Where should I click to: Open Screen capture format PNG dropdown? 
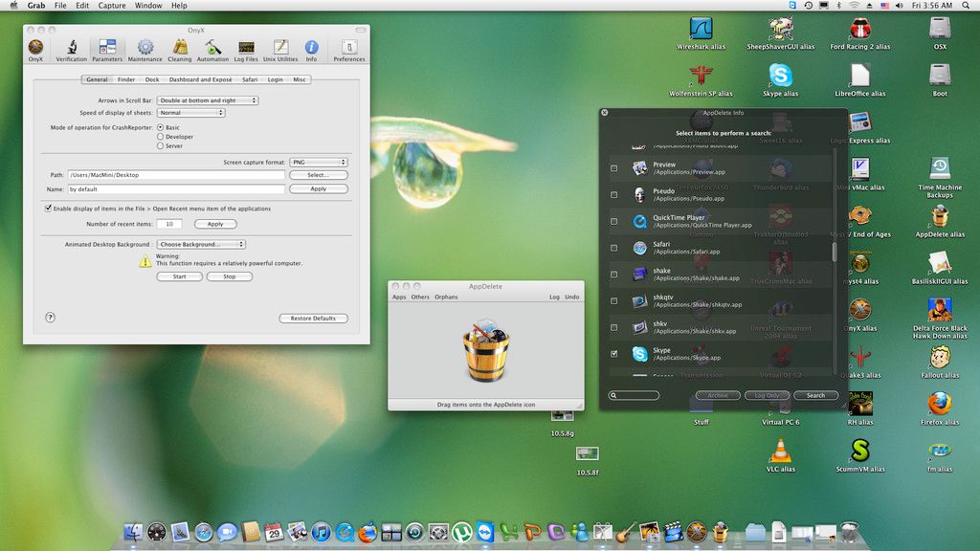[319, 162]
